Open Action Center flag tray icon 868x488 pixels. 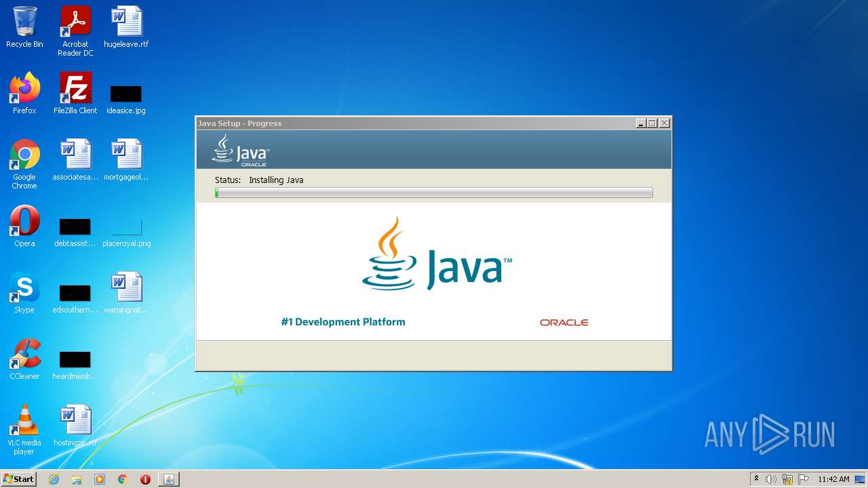pyautogui.click(x=804, y=479)
